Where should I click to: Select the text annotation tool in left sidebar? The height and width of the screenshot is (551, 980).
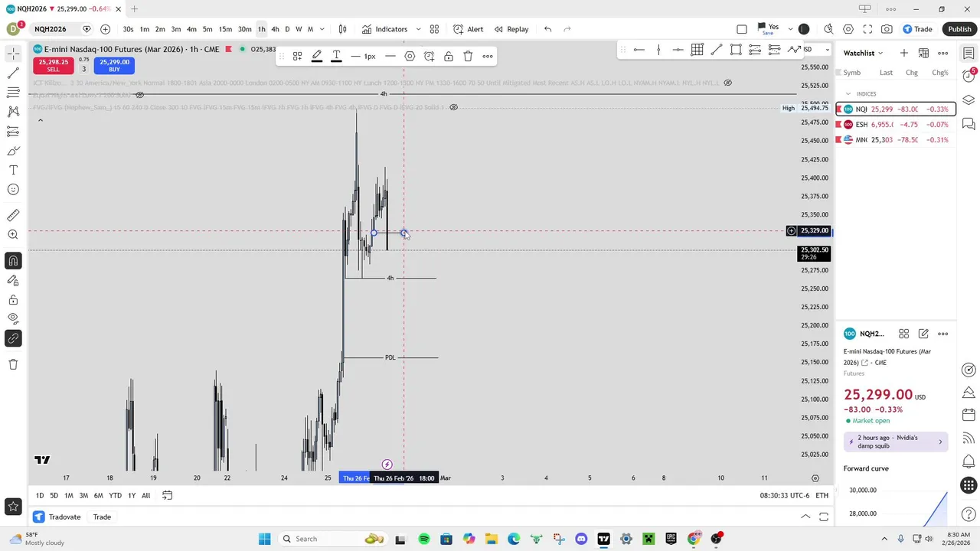tap(13, 170)
